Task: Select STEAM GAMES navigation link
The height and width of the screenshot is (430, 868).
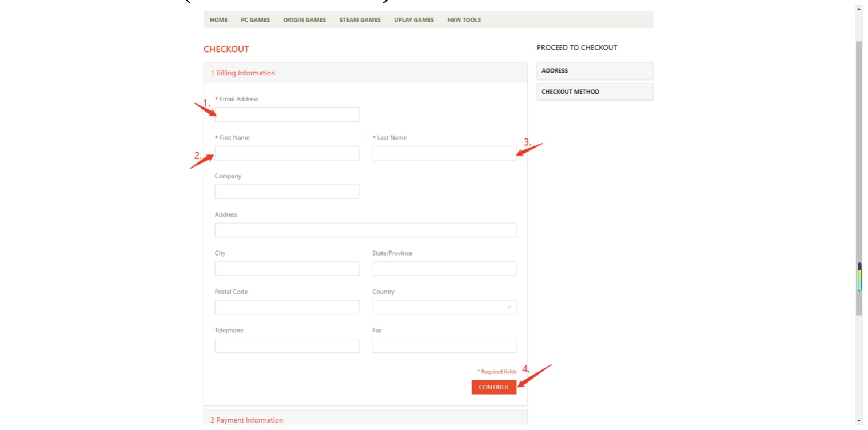Action: 360,20
